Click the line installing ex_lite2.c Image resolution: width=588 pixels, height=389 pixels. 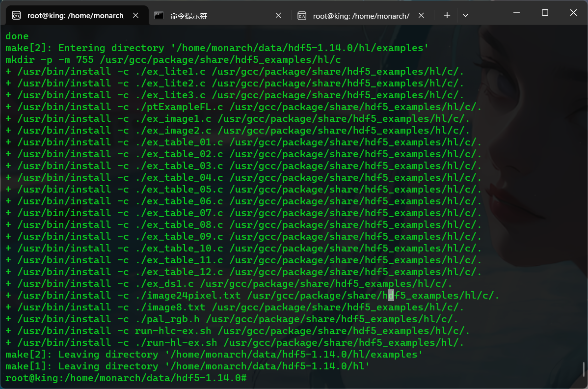(x=235, y=83)
